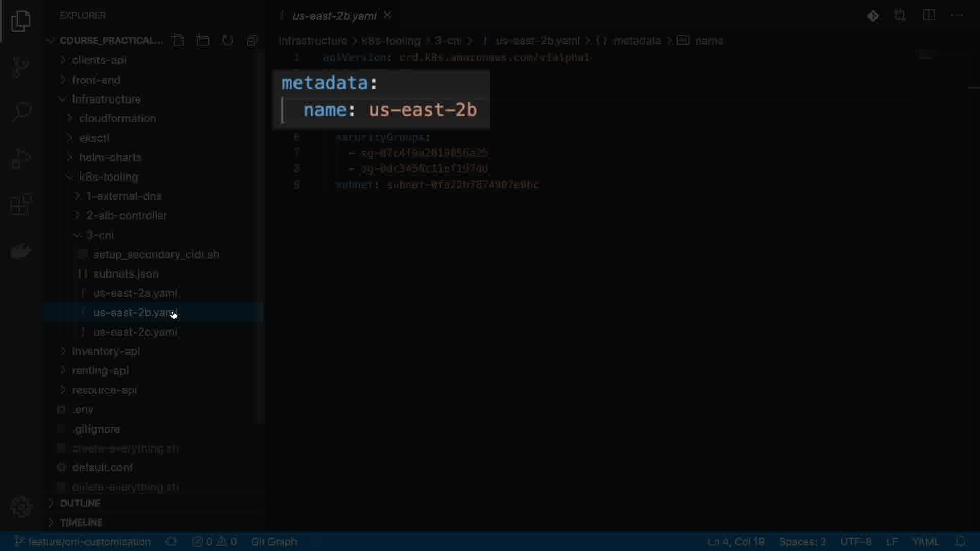Screen dimensions: 980x551
Task: Open the Run and Debug view
Action: tap(20, 159)
